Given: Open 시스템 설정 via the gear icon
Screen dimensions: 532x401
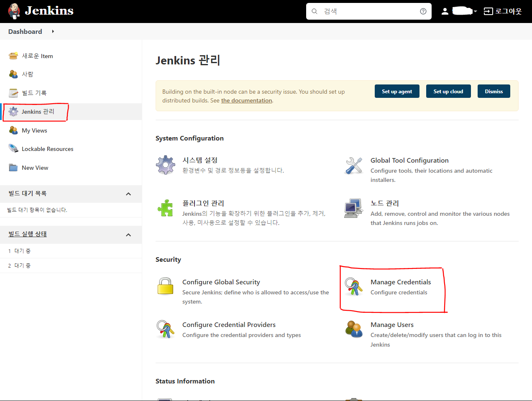Looking at the screenshot, I should tap(166, 165).
